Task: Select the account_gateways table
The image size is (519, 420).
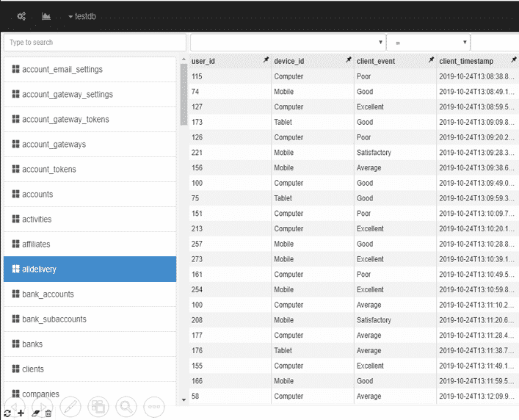Action: pyautogui.click(x=90, y=145)
